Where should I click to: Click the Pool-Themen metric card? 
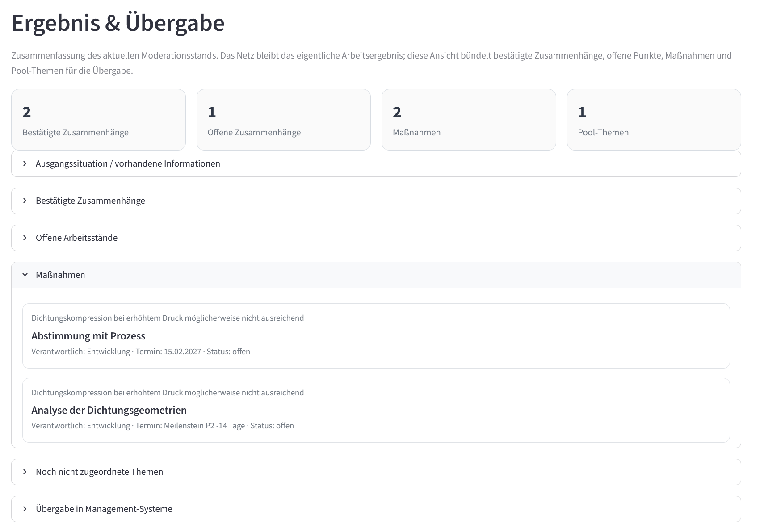click(654, 120)
